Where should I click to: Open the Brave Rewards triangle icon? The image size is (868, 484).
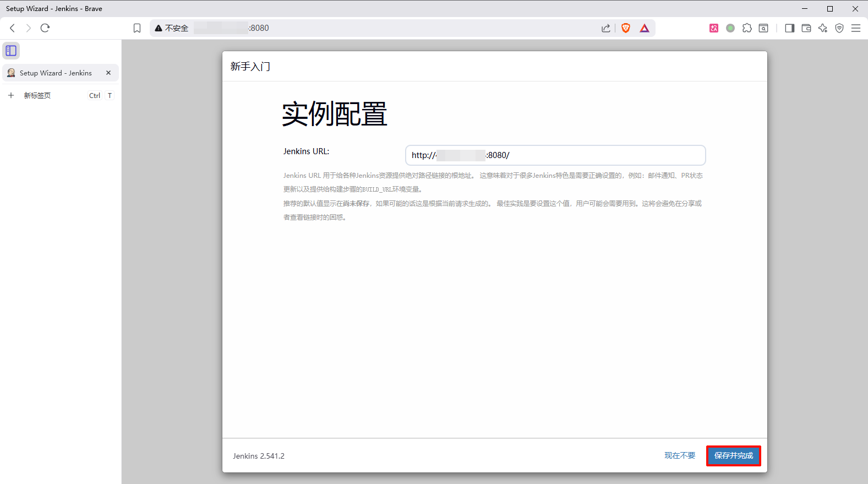(x=645, y=28)
